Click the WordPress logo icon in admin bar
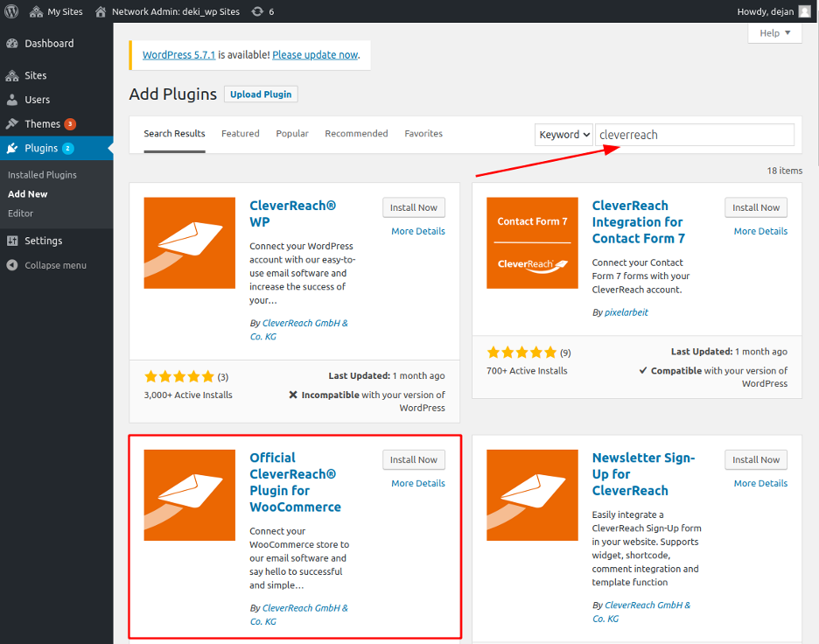 click(12, 11)
